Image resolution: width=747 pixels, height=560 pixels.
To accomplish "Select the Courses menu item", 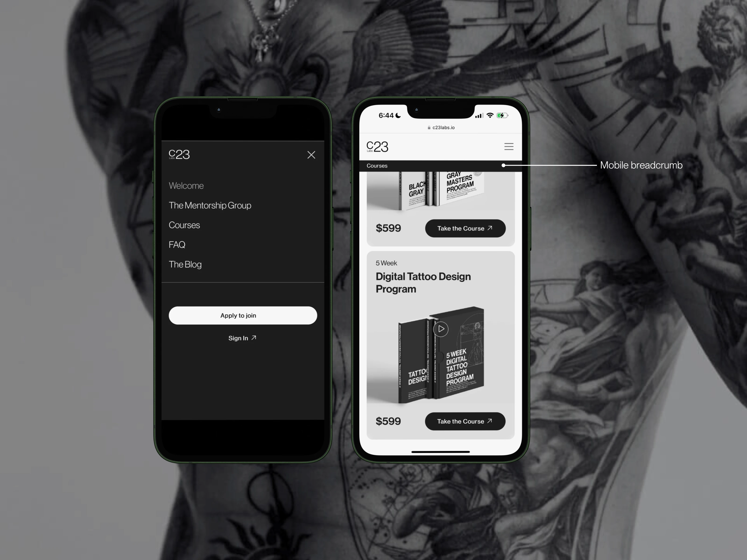I will 184,225.
